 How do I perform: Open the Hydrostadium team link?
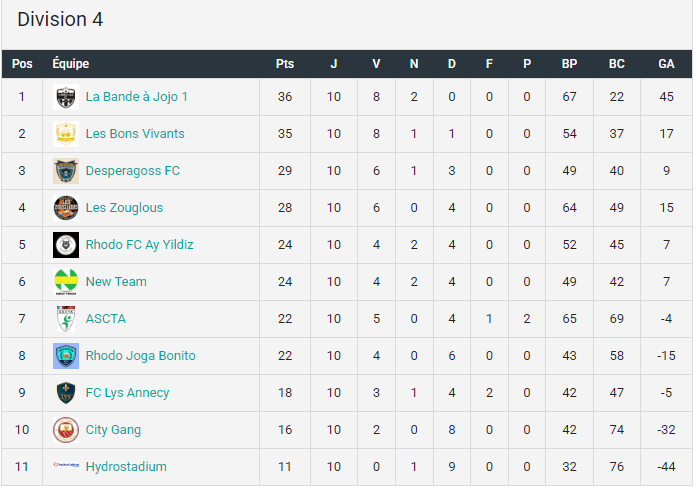coord(126,466)
